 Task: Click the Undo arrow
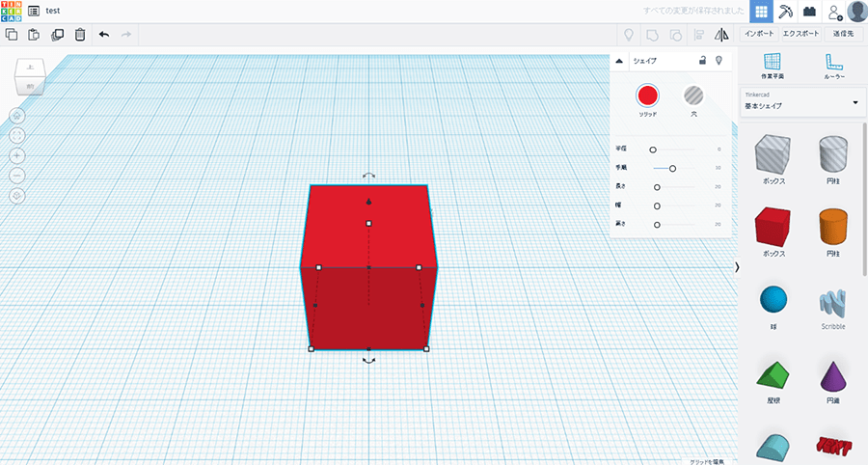point(104,35)
